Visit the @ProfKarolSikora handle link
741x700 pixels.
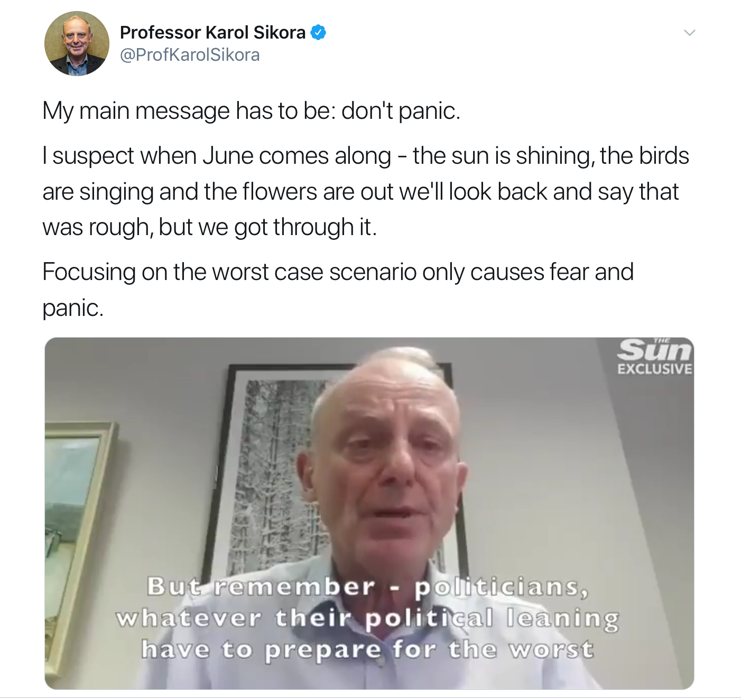click(190, 55)
